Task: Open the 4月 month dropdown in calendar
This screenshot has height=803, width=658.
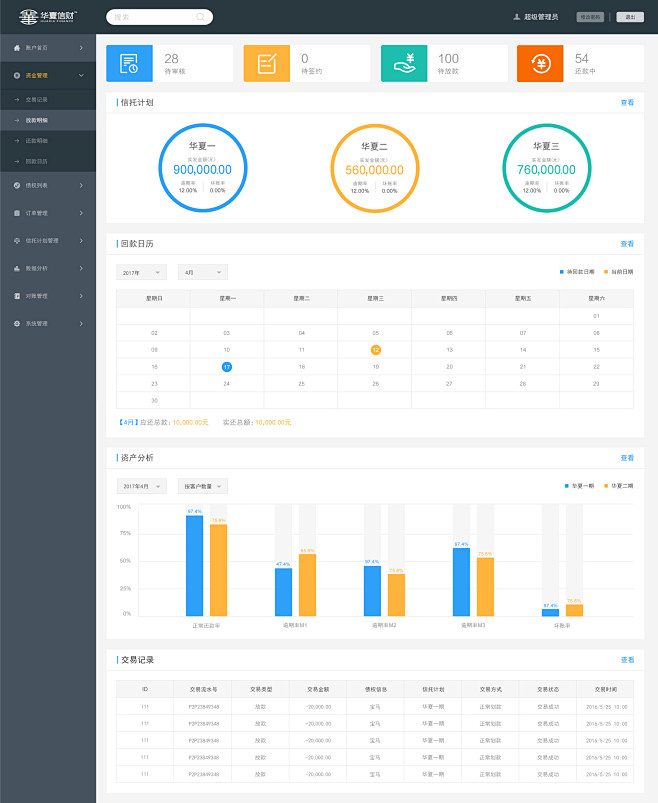Action: click(203, 272)
